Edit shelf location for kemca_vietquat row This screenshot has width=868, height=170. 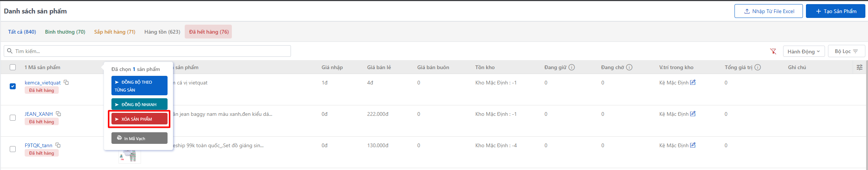pyautogui.click(x=693, y=83)
